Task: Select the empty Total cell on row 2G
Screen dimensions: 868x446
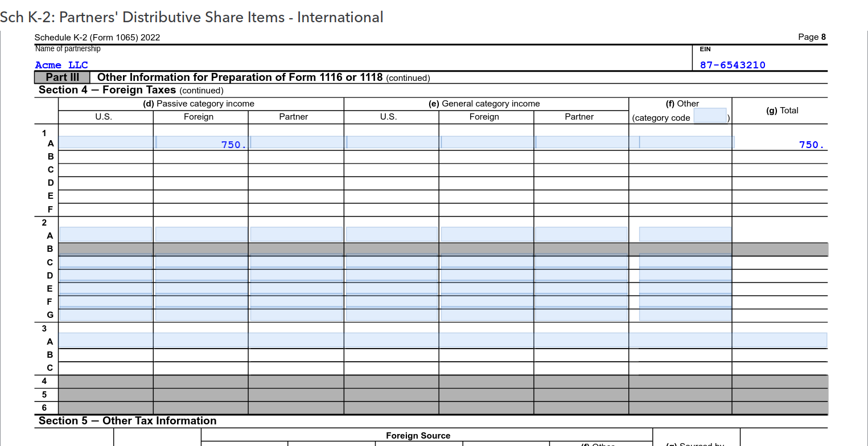Action: 780,314
